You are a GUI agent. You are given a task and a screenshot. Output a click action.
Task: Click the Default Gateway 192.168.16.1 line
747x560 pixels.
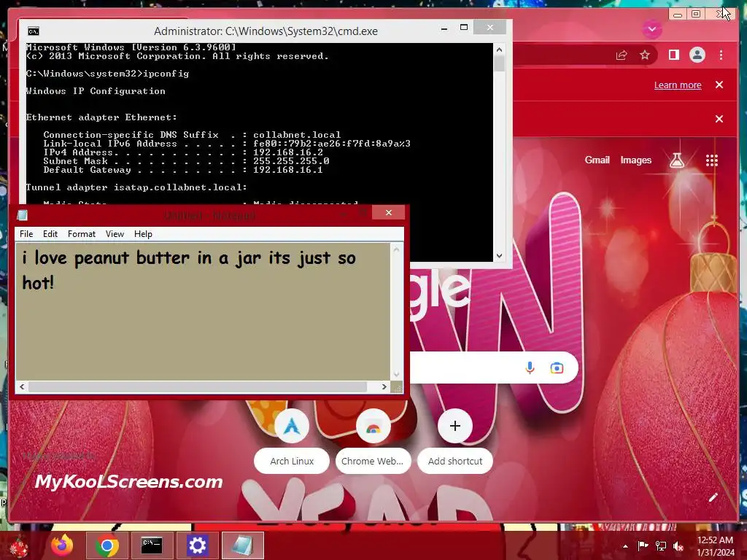tap(183, 170)
